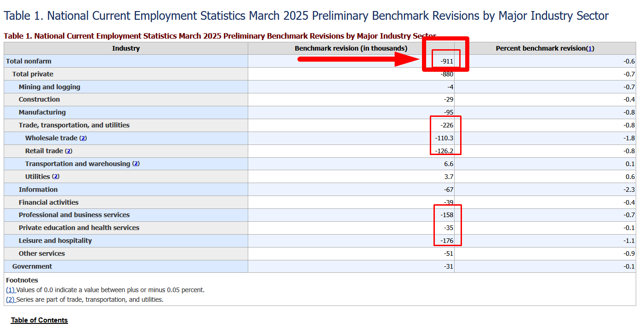644x334 pixels.
Task: Select the -95 Manufacturing value
Action: point(449,112)
